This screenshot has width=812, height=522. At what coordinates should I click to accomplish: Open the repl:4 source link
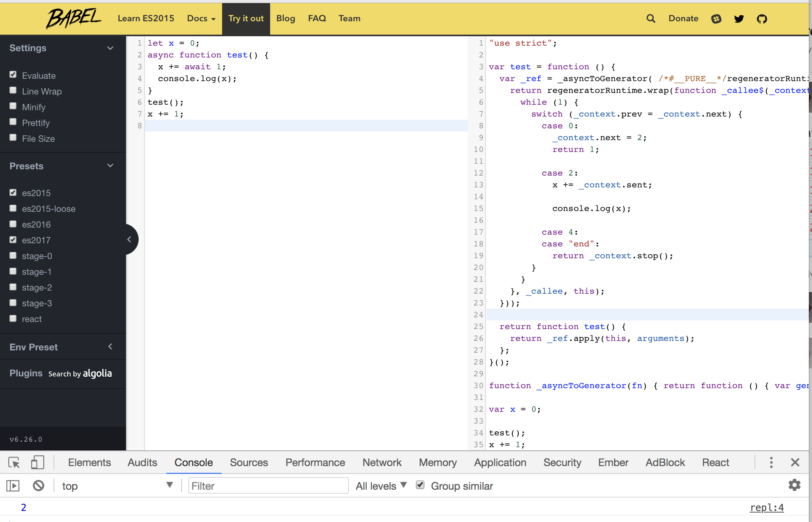point(766,507)
